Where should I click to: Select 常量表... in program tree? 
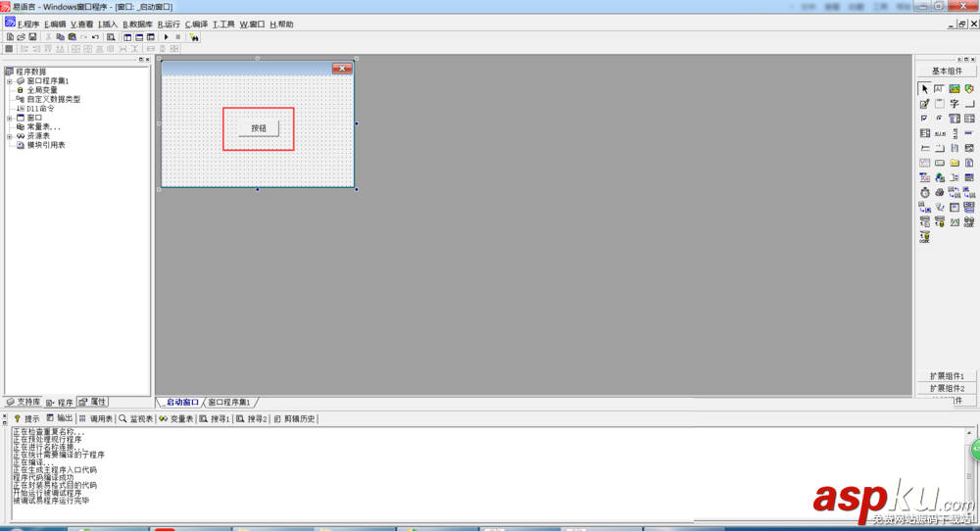tap(43, 126)
